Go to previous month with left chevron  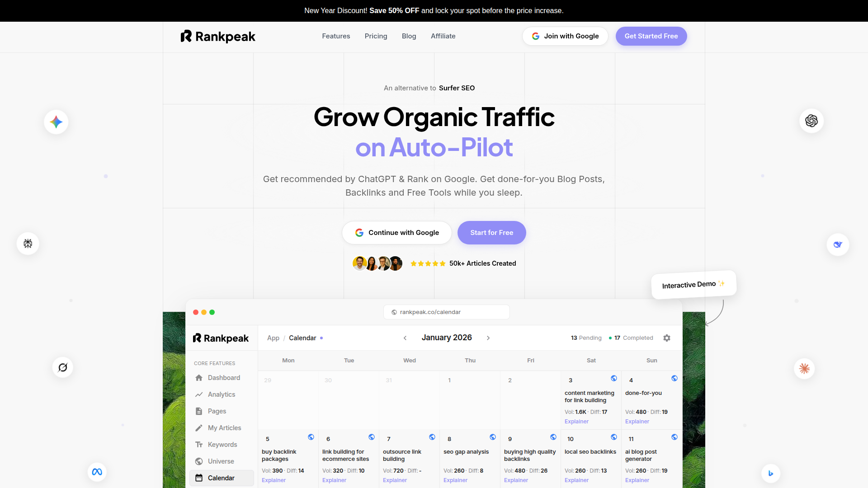coord(405,338)
